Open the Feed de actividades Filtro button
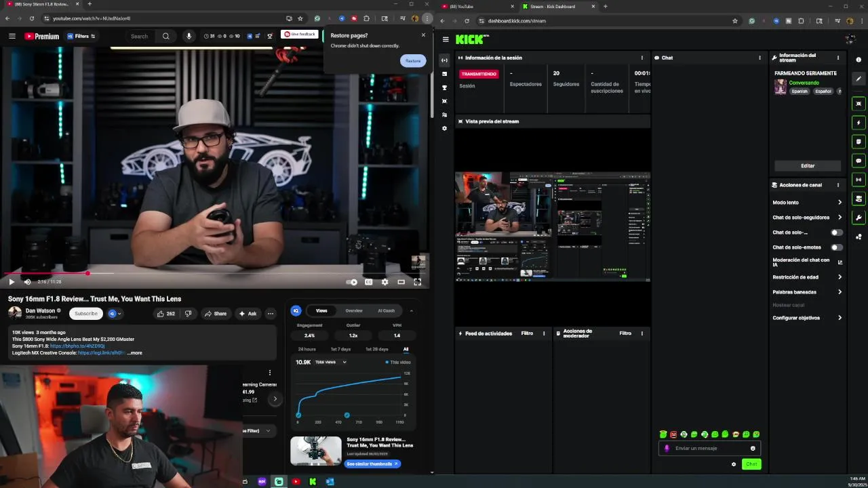This screenshot has width=868, height=488. click(x=527, y=333)
